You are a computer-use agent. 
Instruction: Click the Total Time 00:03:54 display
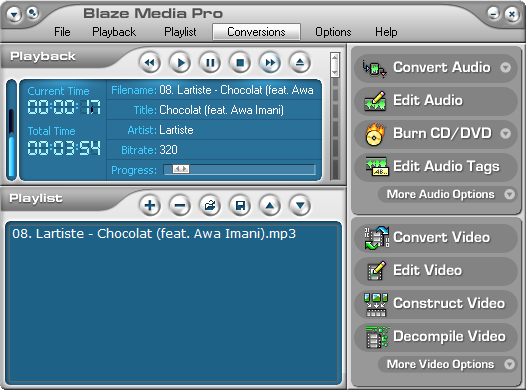pyautogui.click(x=64, y=148)
